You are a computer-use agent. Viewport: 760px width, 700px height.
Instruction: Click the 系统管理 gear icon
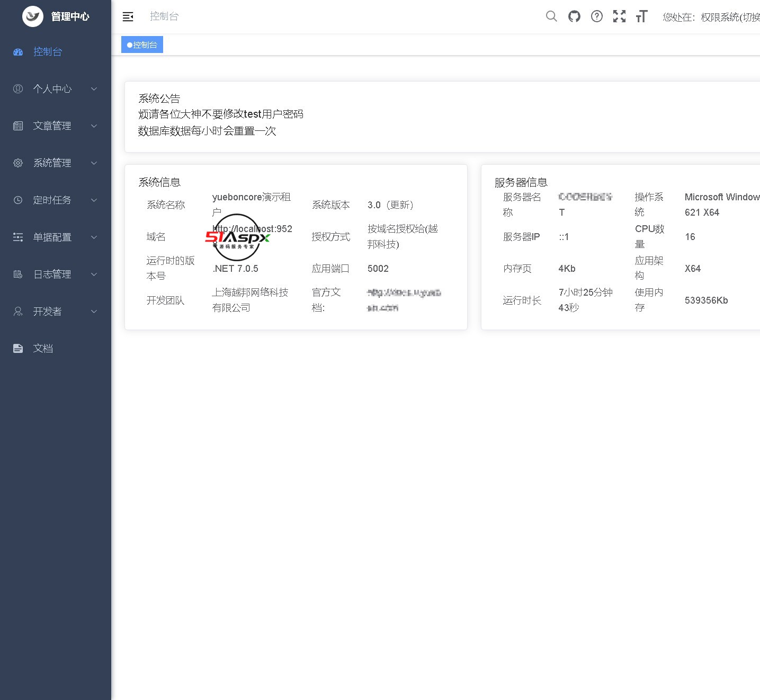[18, 163]
